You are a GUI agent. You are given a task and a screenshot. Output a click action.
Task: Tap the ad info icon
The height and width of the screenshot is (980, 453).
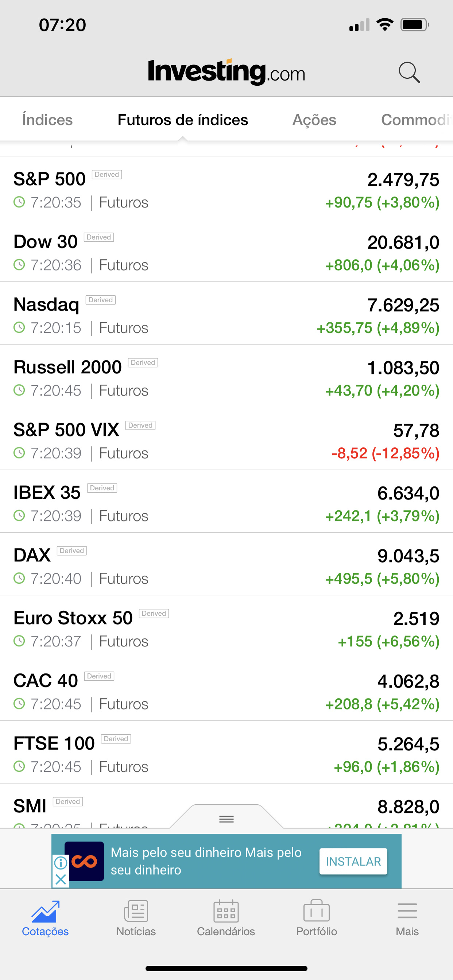[x=61, y=863]
